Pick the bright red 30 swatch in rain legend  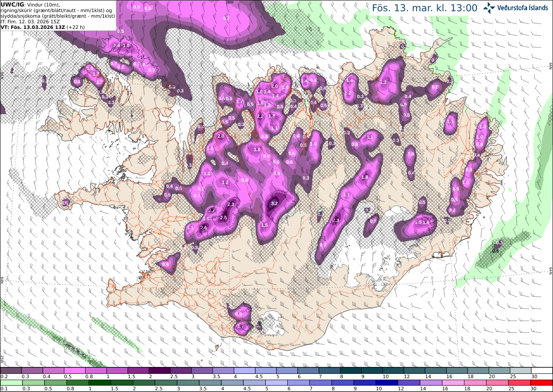tap(542, 383)
